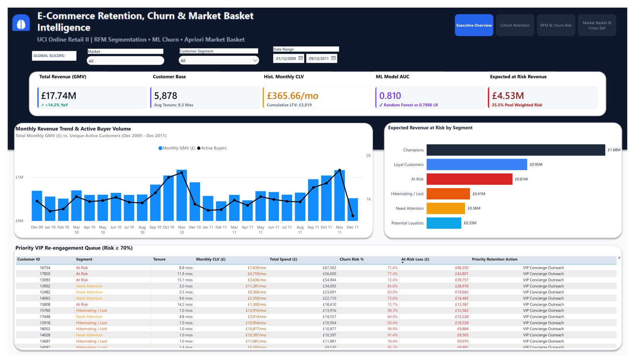Click Need Attention segment for customer 12482
Screen dimensions: 635x364
(89, 292)
